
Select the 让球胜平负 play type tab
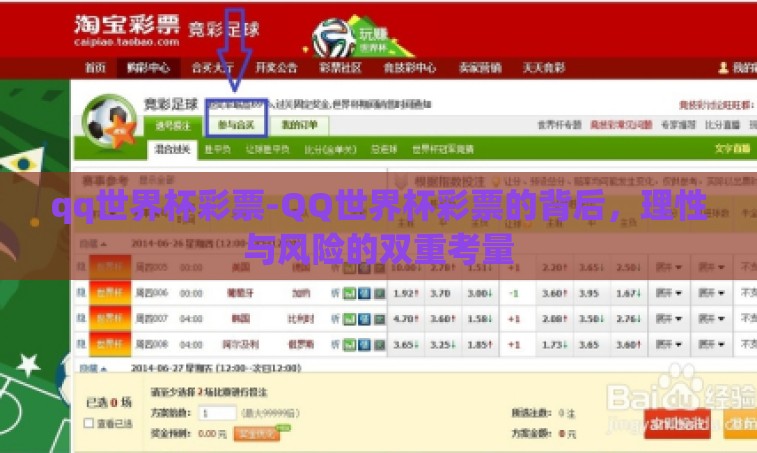[267, 150]
